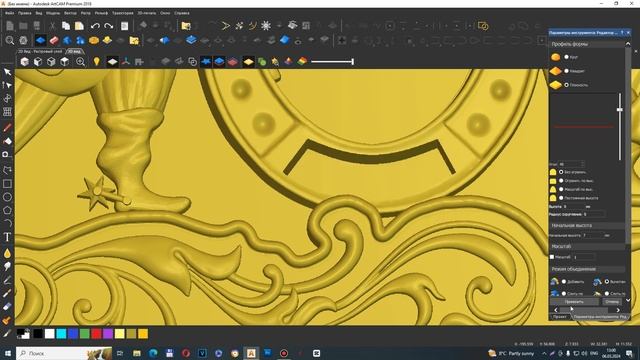
Task: Click the Радиус скругления input field
Action: 594,214
